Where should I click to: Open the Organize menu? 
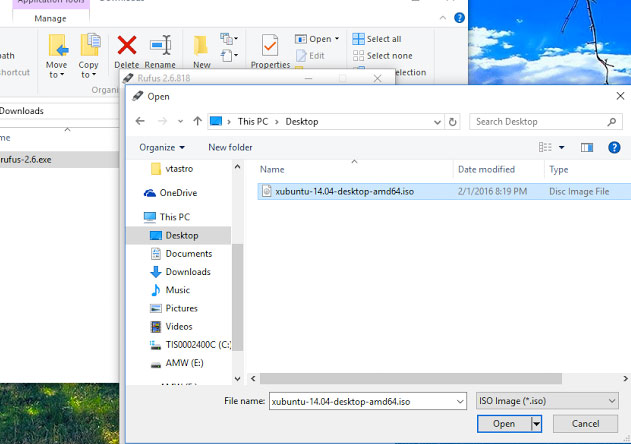click(162, 147)
